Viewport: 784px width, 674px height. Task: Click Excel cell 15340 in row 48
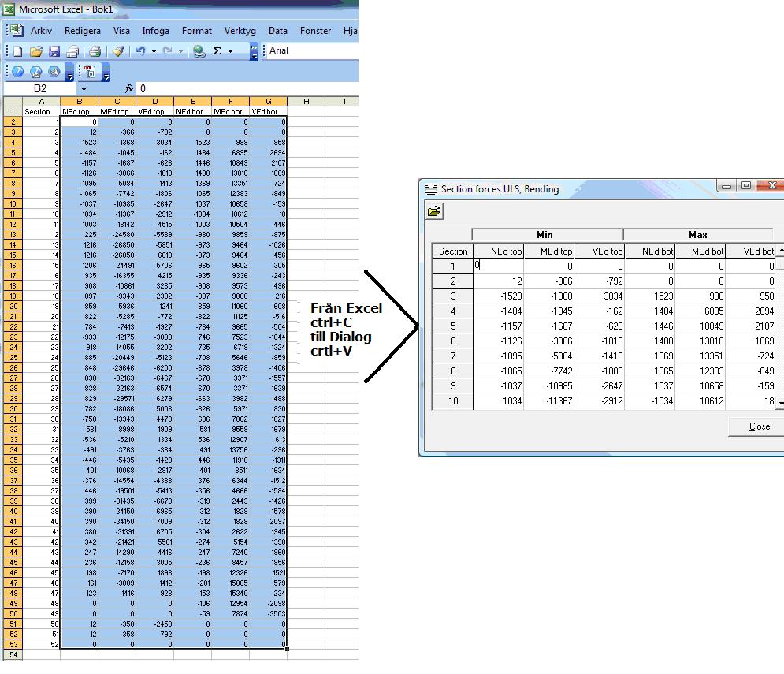click(x=231, y=593)
